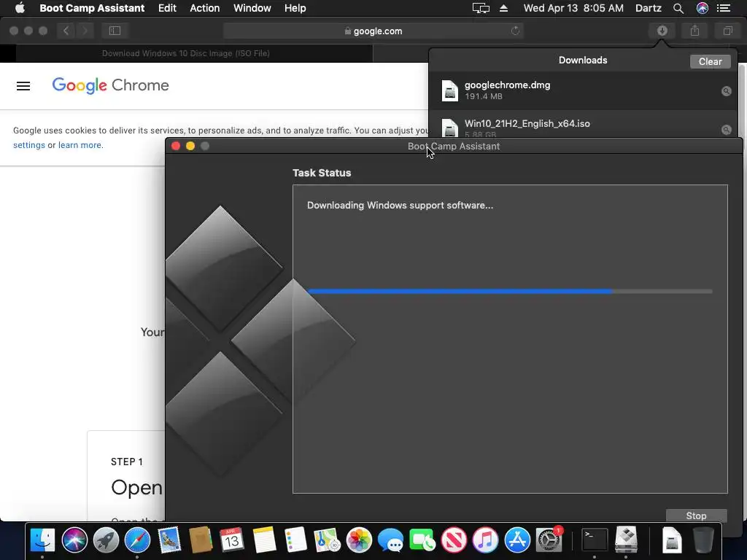
Task: Open the Edit menu
Action: pyautogui.click(x=167, y=8)
